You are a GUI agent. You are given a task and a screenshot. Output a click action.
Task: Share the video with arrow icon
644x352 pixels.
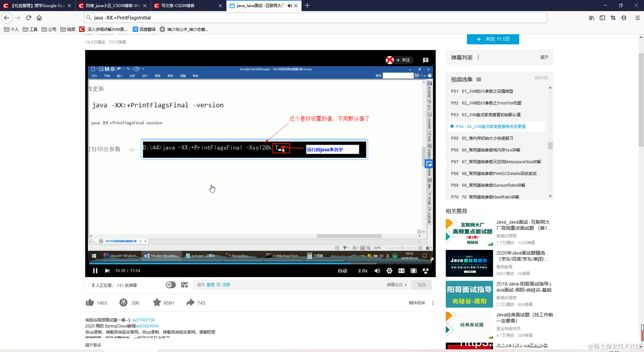tap(191, 303)
